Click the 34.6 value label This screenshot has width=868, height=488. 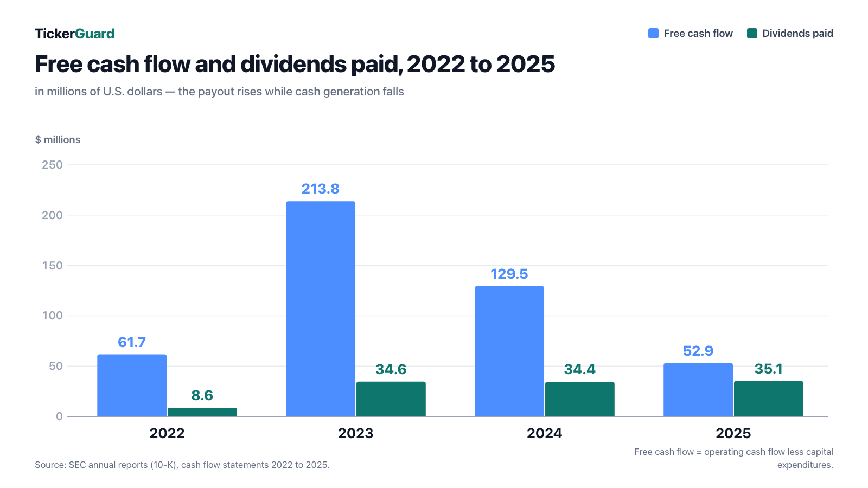(x=391, y=369)
